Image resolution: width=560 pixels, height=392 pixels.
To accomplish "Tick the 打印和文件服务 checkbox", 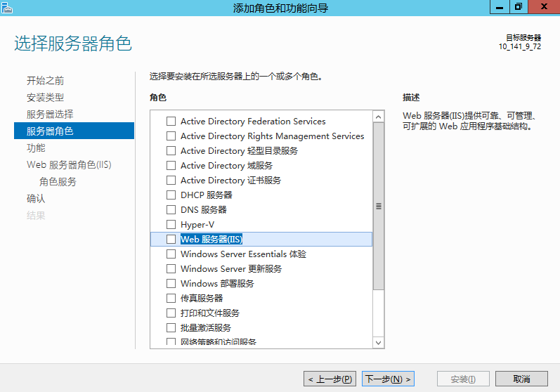I will (171, 313).
